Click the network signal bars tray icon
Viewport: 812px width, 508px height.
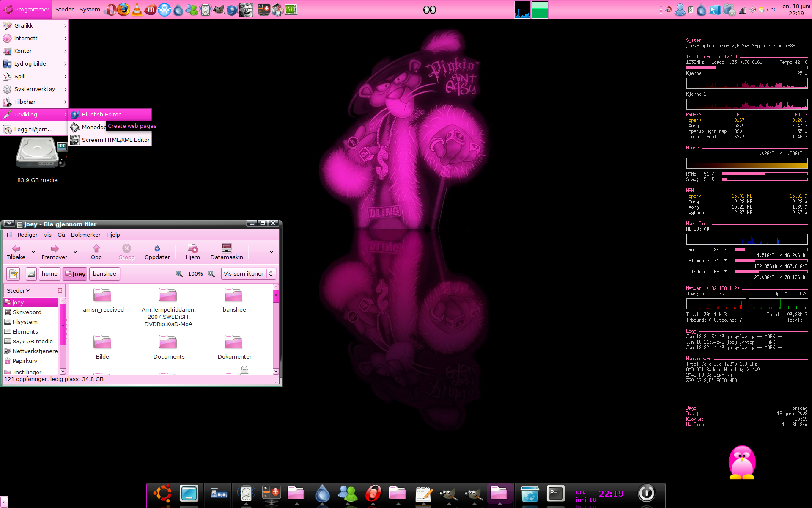[742, 10]
